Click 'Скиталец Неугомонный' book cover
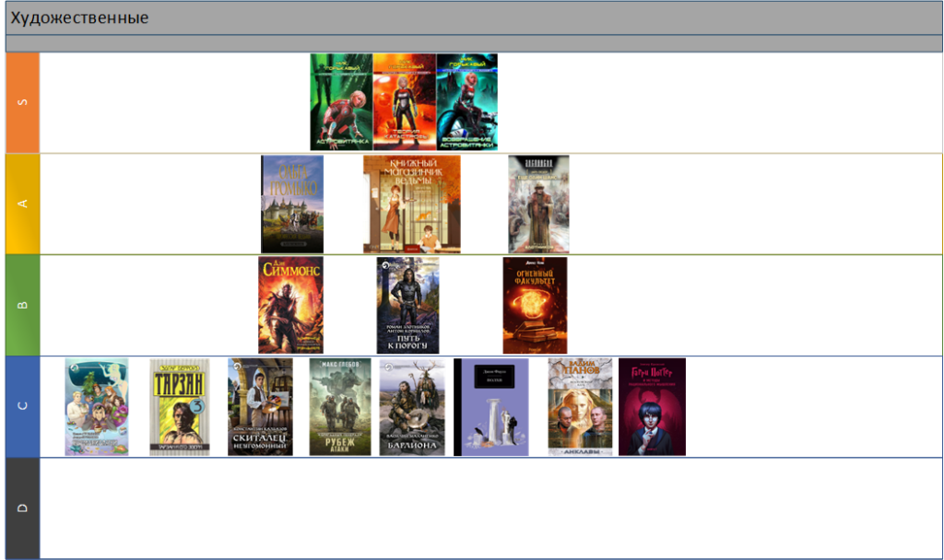Screen dimensions: 944x560 260,407
